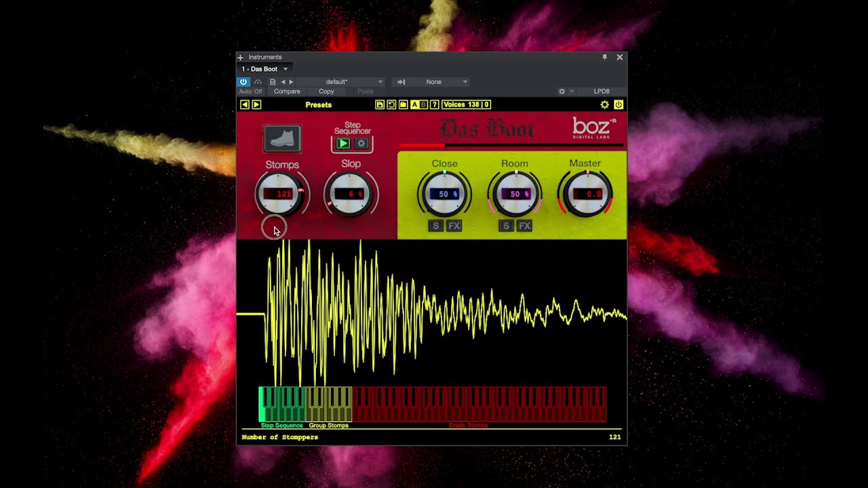This screenshot has height=488, width=868.
Task: Click the Voices 138 | 0 display
Action: click(466, 104)
